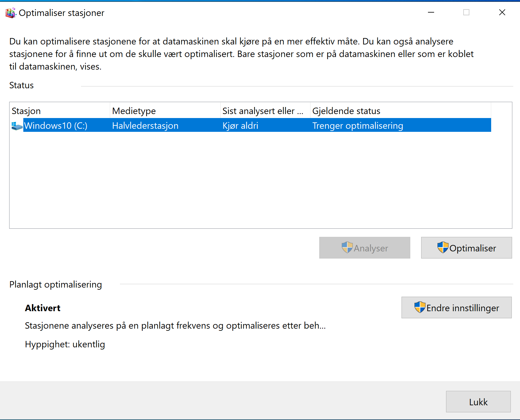Minimize the Optimaliser stasjoner window
520x420 pixels.
[431, 13]
